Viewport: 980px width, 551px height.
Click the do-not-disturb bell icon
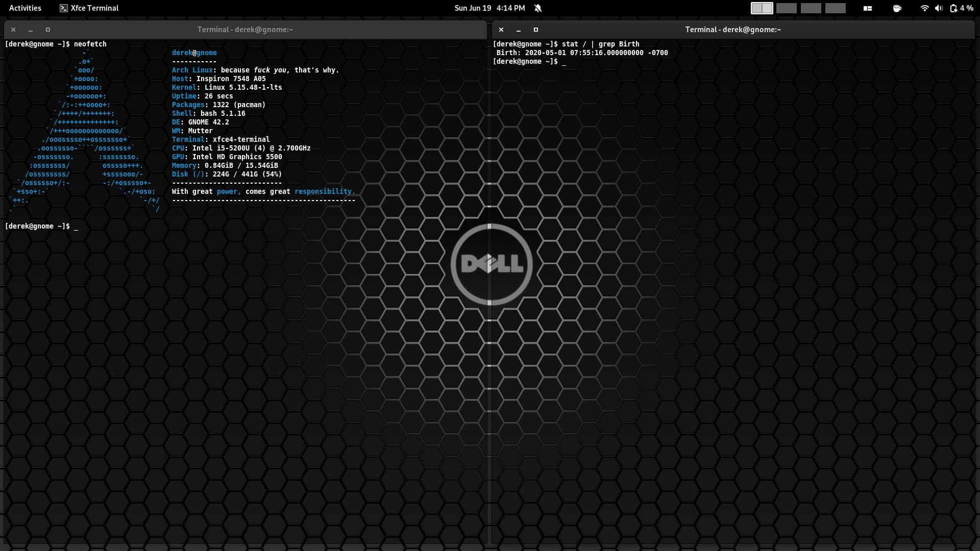tap(538, 8)
